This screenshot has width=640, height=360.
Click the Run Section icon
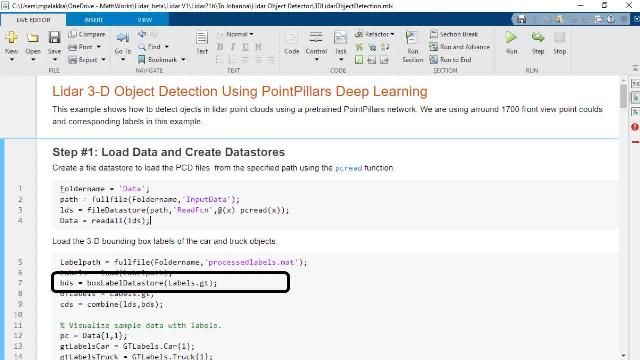[411, 38]
